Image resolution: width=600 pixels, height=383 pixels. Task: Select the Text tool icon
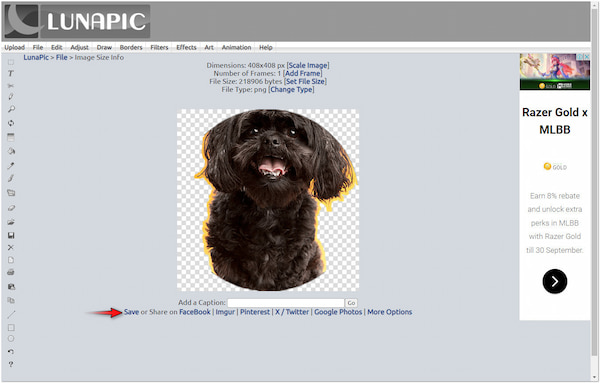point(11,73)
